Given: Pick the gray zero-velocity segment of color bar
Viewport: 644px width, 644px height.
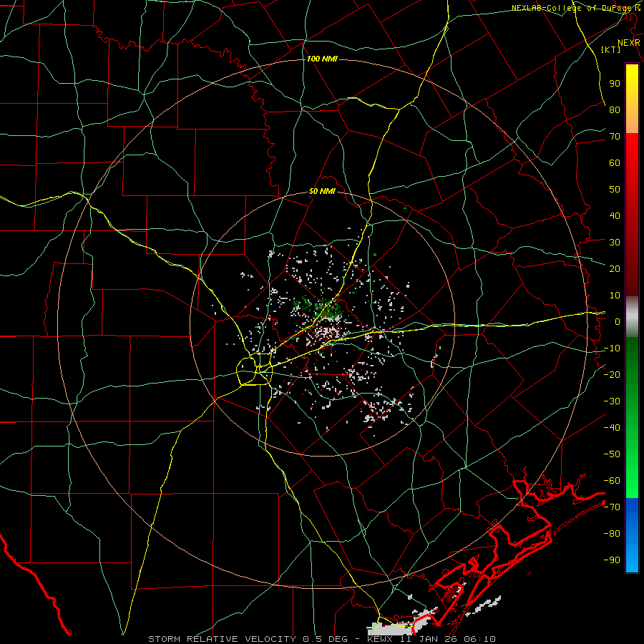Looking at the screenshot, I should point(632,317).
